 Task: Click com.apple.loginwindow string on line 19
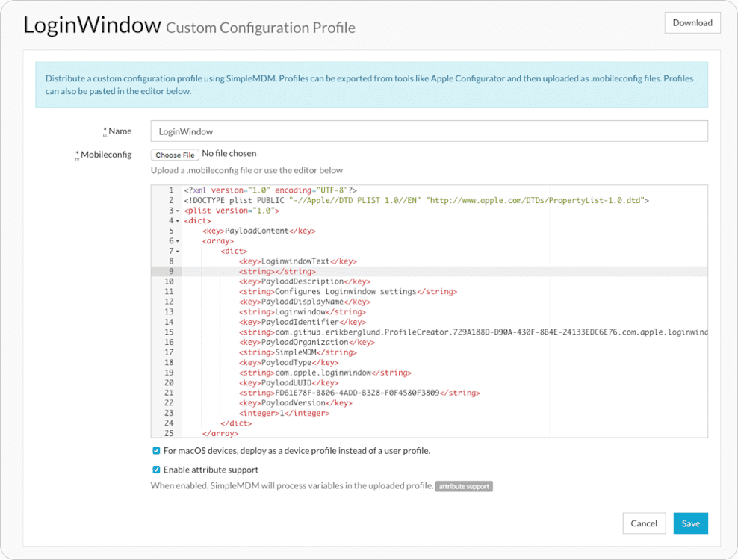(325, 373)
